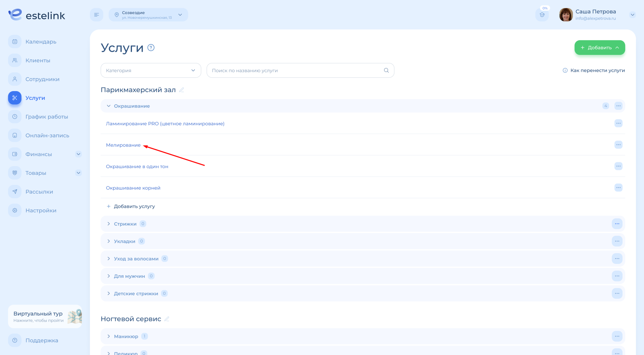Open the onboarding progress icon showing 0%
The width and height of the screenshot is (644, 355).
click(542, 15)
